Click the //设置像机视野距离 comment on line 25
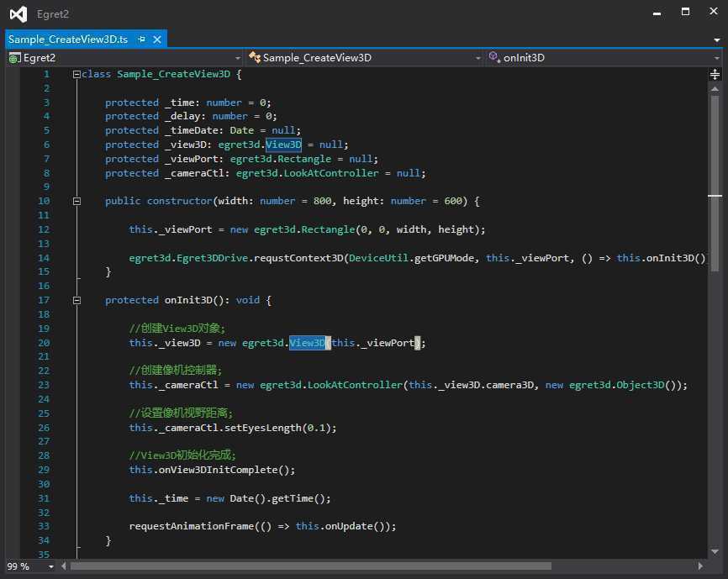Viewport: 728px width, 579px height. coord(181,413)
